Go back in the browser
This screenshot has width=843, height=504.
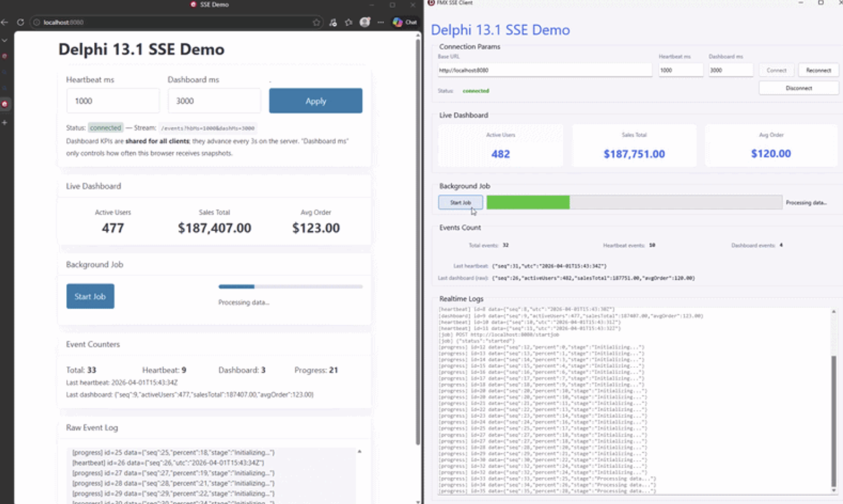[x=5, y=22]
